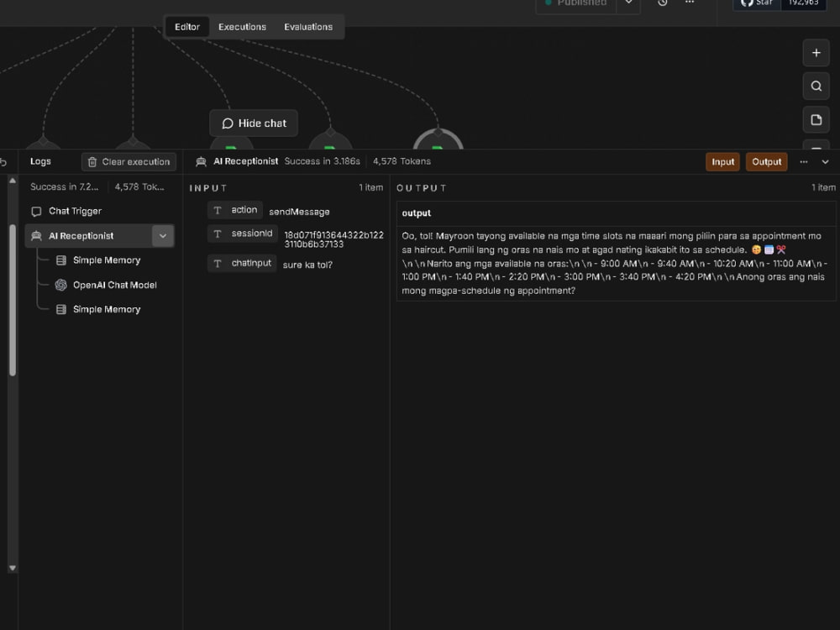Click the 4,578 Tokens label in header
The image size is (840, 630).
(x=402, y=161)
